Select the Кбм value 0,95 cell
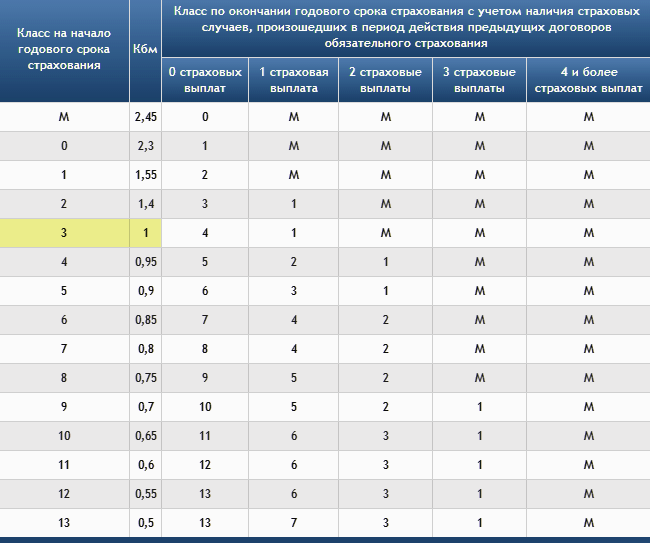The width and height of the screenshot is (650, 543). 145,262
